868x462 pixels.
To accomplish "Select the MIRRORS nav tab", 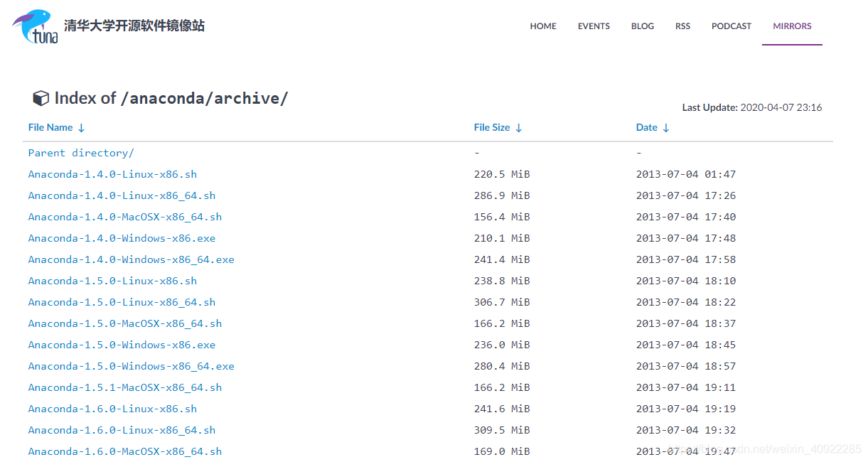I will pos(792,26).
